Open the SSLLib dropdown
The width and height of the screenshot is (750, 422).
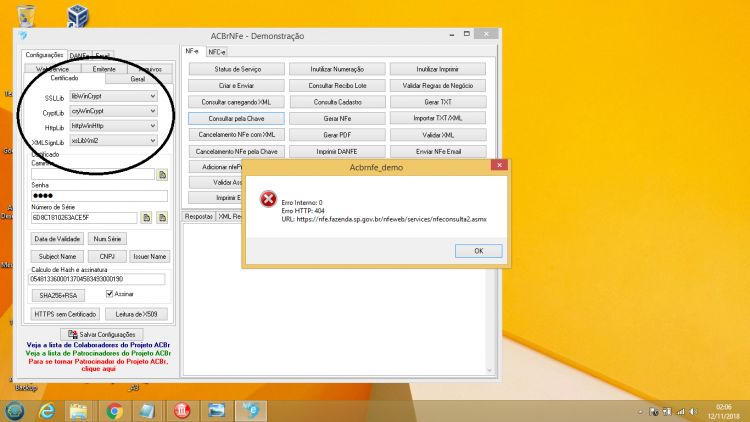pos(153,96)
